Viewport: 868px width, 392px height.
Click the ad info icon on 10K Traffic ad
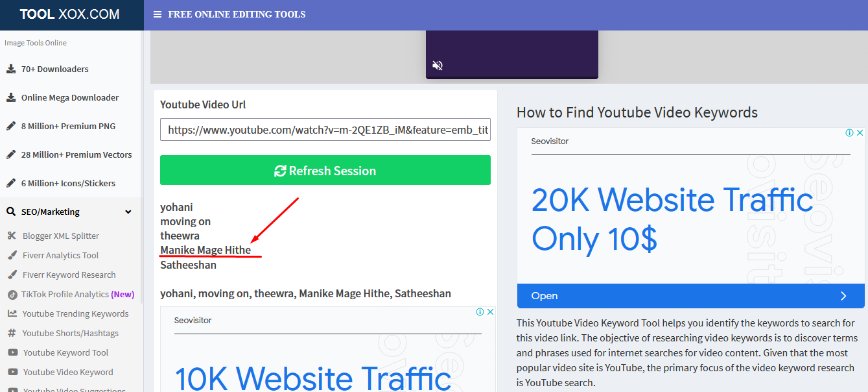click(480, 312)
